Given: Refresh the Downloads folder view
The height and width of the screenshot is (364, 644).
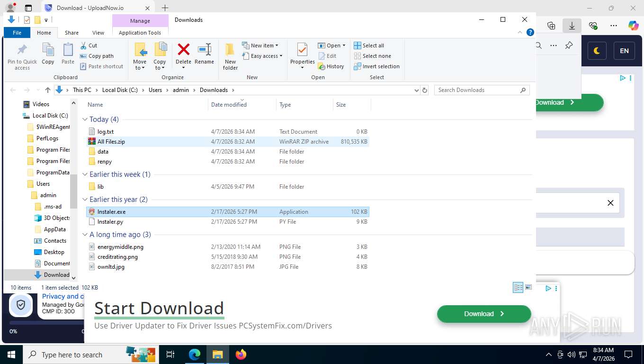Looking at the screenshot, I should [x=425, y=90].
